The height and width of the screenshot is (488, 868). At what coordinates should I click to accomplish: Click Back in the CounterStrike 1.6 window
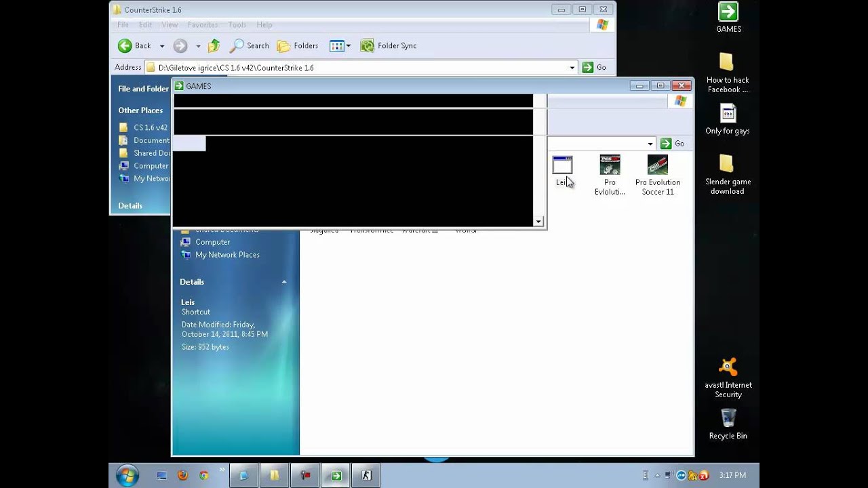click(134, 45)
